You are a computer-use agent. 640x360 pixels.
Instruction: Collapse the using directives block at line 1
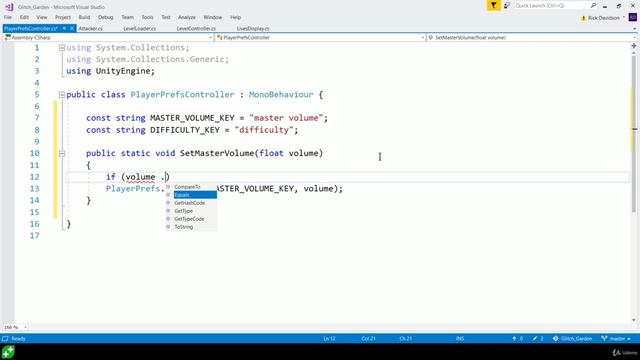(x=62, y=48)
